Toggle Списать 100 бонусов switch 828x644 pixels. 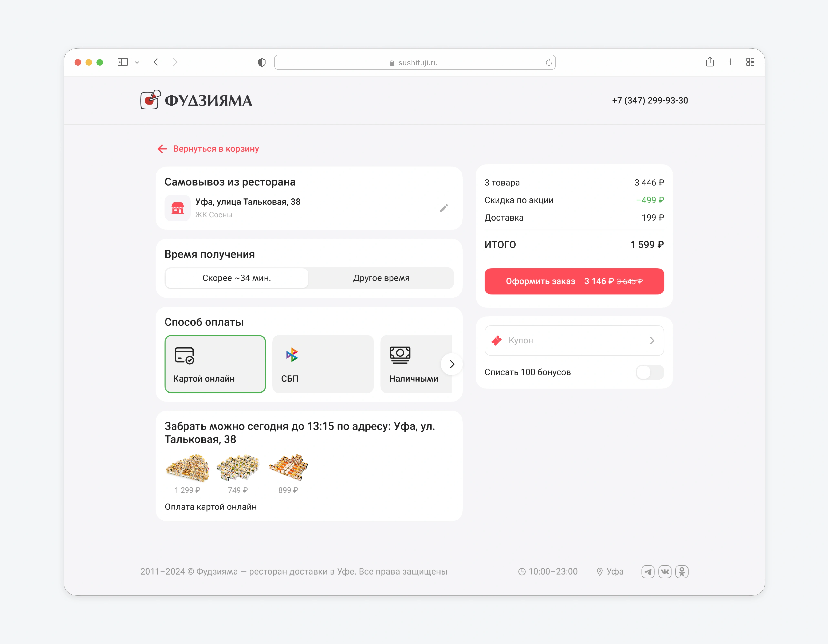[x=650, y=372]
